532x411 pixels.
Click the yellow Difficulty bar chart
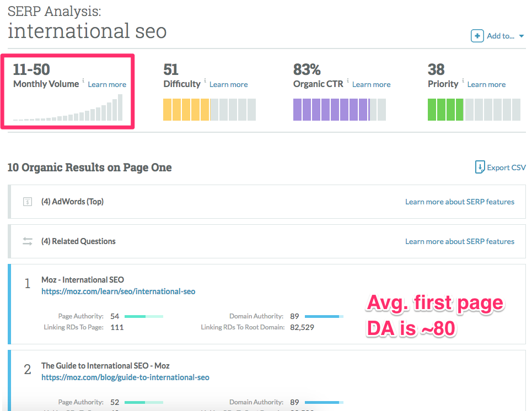[x=209, y=109]
